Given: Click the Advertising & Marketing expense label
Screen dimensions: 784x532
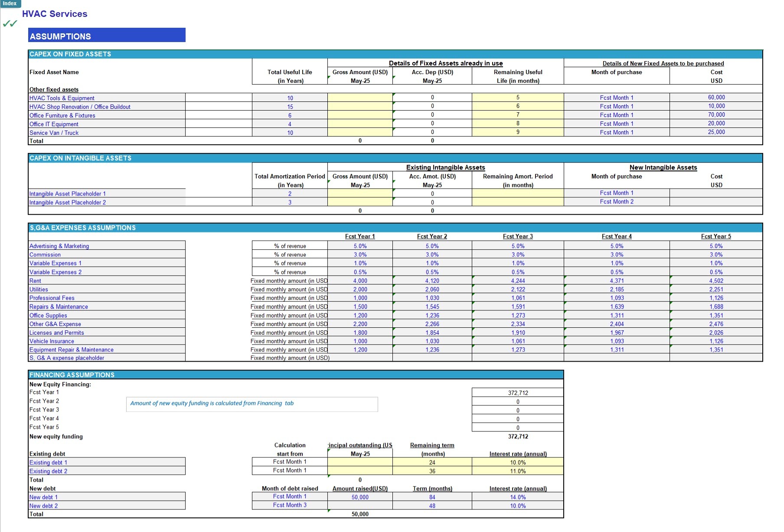Looking at the screenshot, I should (x=59, y=246).
